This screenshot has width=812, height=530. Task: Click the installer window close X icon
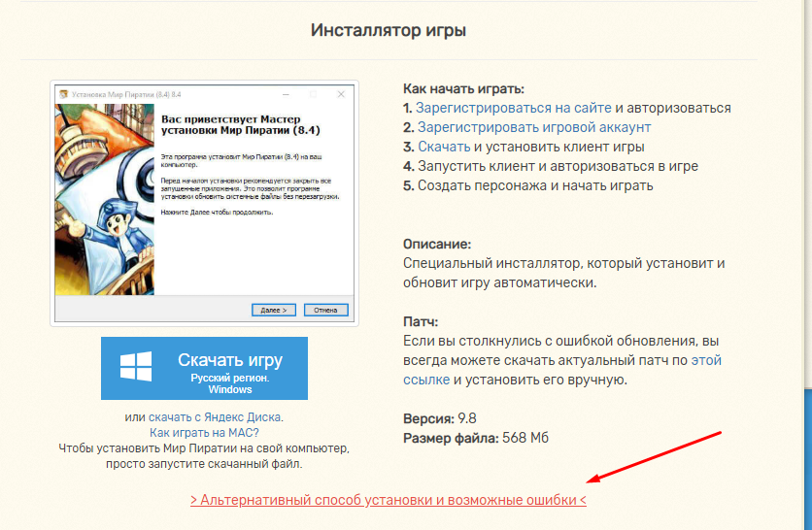click(341, 94)
